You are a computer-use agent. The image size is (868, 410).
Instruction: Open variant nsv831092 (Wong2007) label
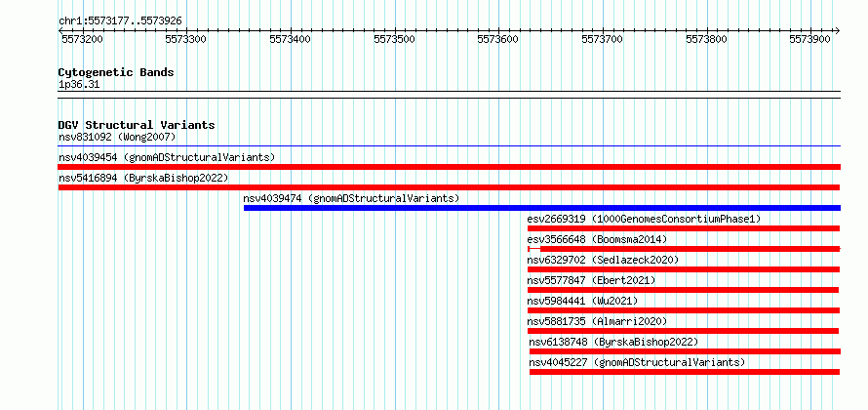click(117, 137)
